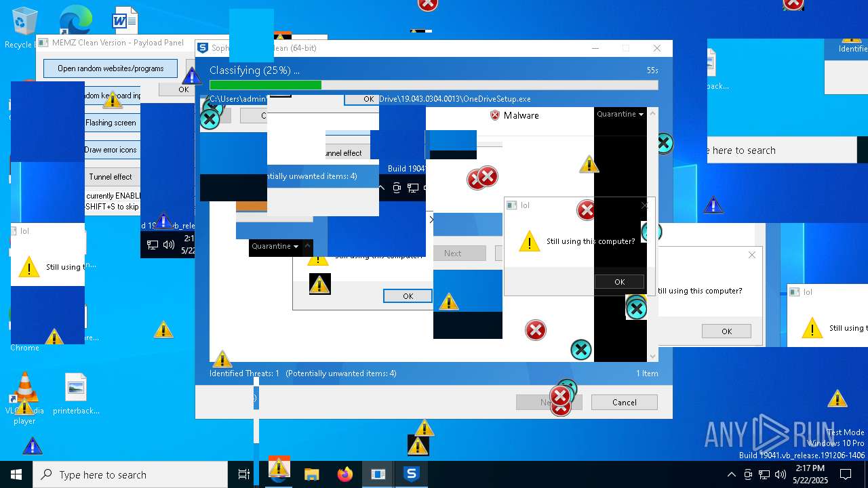Click the Meet Now tray icon
Screen dimensions: 868x488
point(748,474)
